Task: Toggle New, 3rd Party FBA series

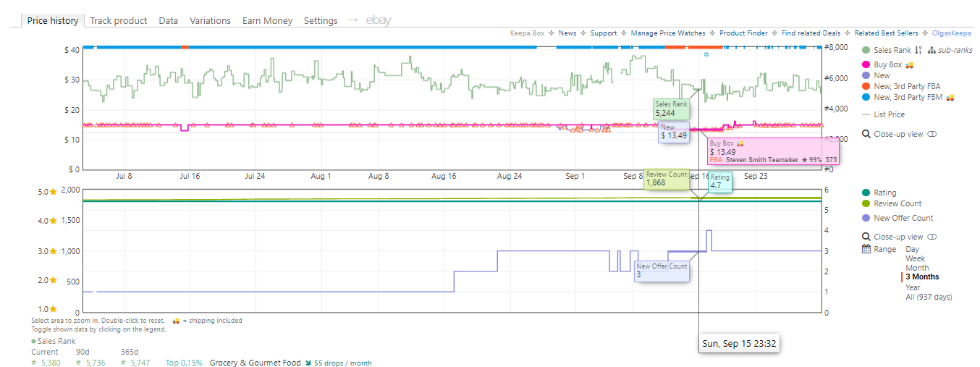Action: (900, 86)
